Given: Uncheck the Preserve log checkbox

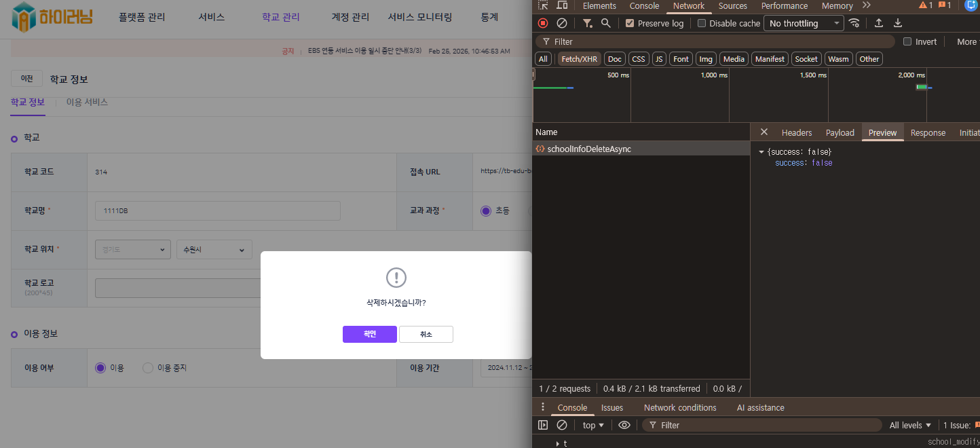Looking at the screenshot, I should [630, 23].
